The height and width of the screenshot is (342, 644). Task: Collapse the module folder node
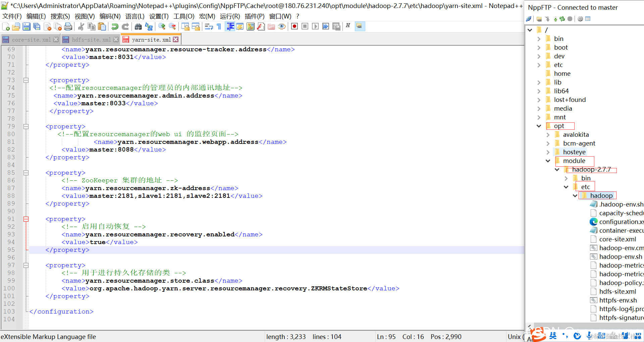coord(548,161)
